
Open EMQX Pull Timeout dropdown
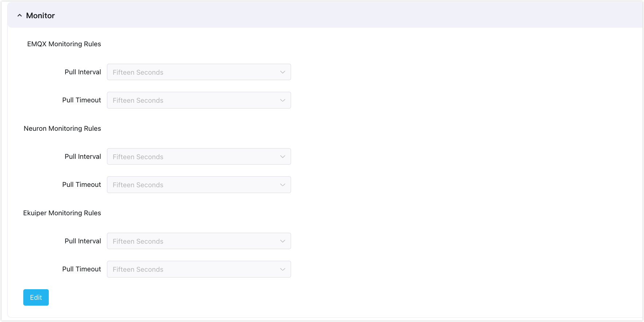click(x=199, y=100)
